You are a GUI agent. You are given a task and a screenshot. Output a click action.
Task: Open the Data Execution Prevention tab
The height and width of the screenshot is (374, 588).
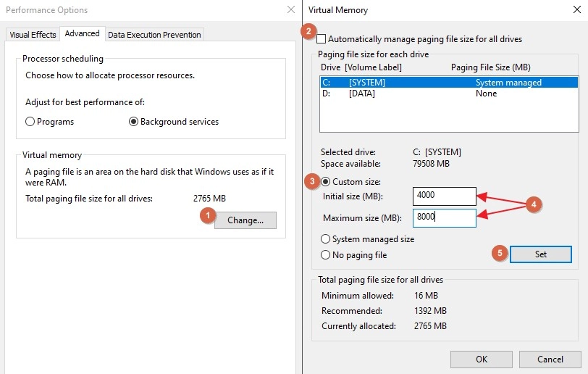[x=154, y=35]
